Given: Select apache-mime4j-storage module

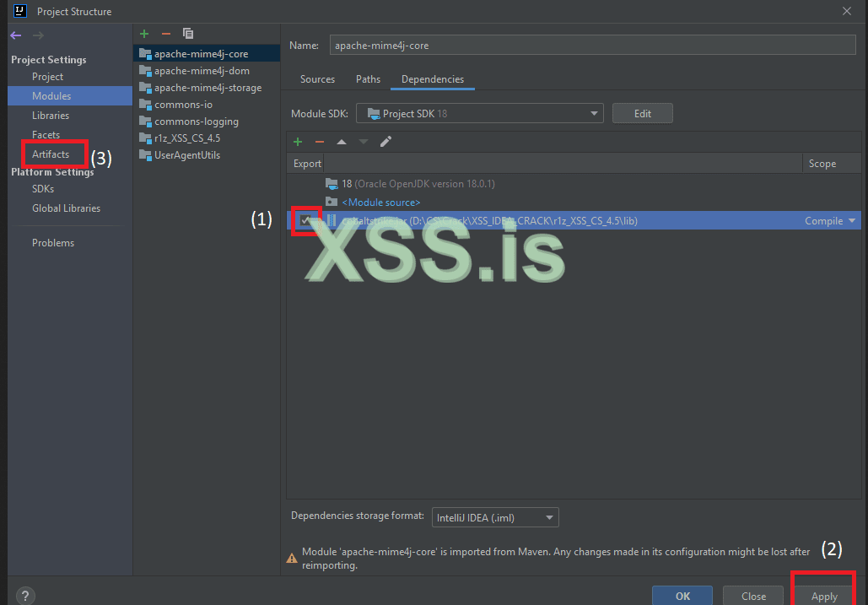Looking at the screenshot, I should (x=207, y=88).
